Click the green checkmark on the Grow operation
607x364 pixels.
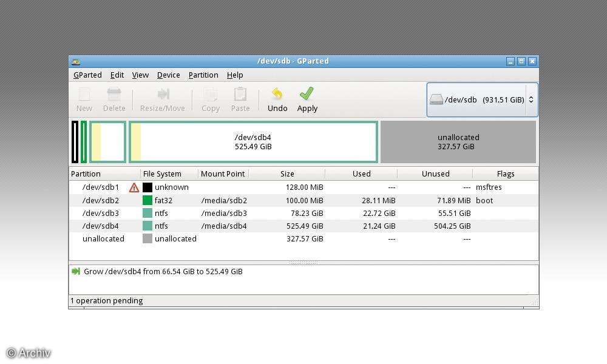[75, 271]
